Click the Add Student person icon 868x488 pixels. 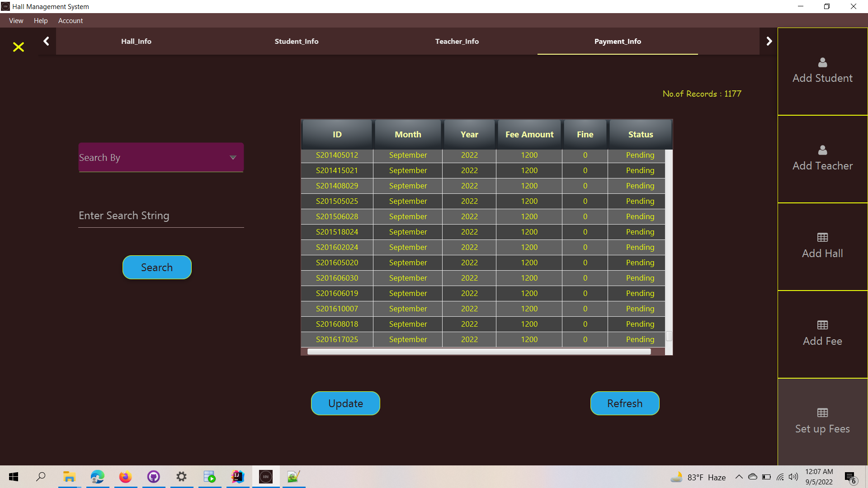[x=822, y=63]
